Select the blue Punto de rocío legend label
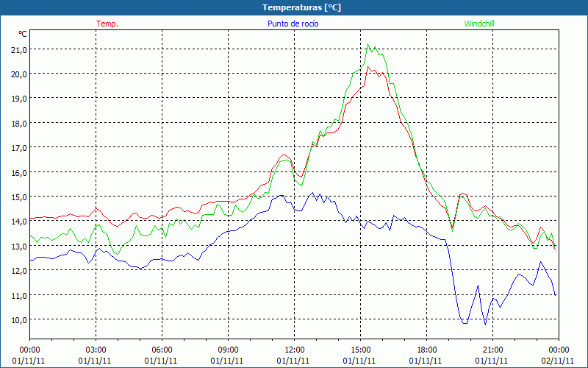588x368 pixels. tap(293, 24)
